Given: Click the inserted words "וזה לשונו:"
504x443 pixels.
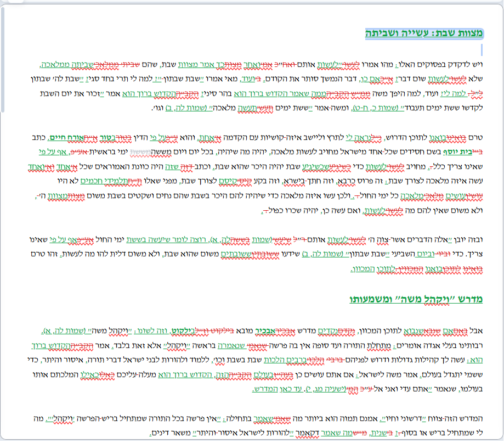Looking at the screenshot, I should point(150,330).
